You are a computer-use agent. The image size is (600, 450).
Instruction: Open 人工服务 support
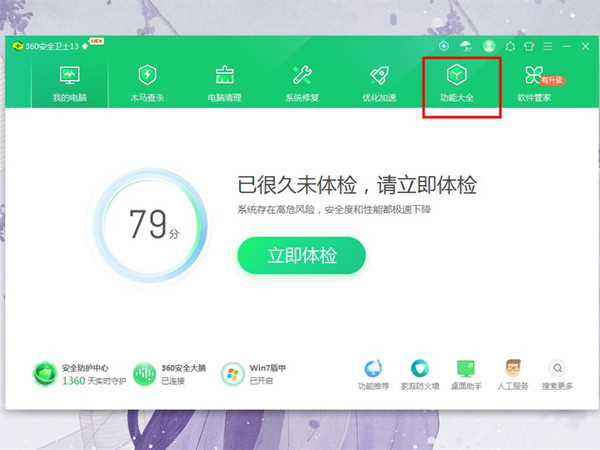[x=512, y=373]
